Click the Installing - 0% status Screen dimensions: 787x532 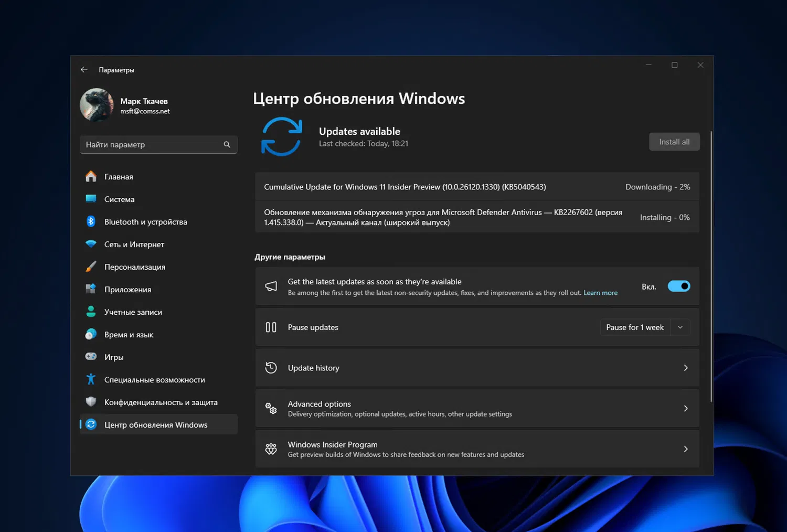tap(665, 217)
